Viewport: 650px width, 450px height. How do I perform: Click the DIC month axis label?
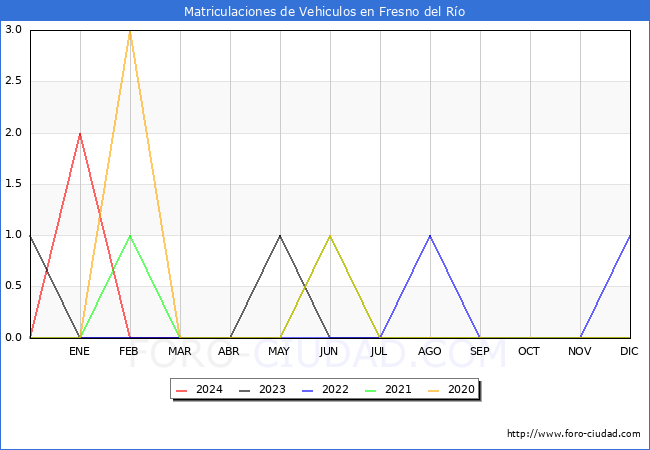[x=629, y=351]
